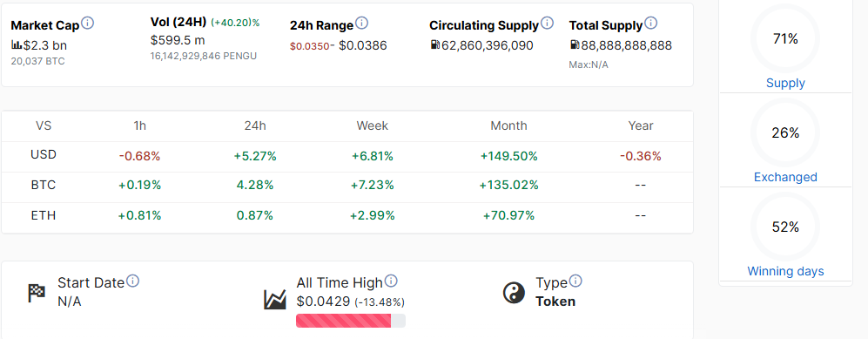Screen dimensions: 868x339
Task: Click the +149.50% USD monthly change value
Action: tap(508, 156)
